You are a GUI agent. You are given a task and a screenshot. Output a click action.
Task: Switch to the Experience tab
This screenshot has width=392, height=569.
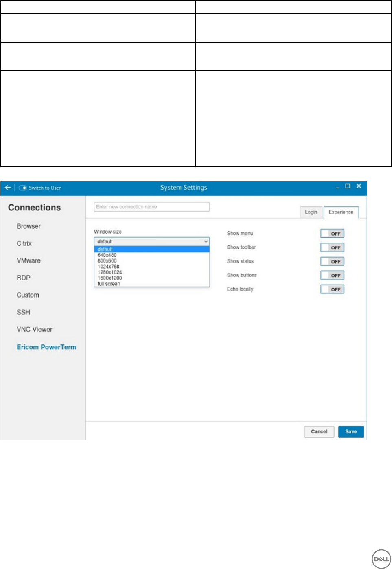pyautogui.click(x=341, y=212)
